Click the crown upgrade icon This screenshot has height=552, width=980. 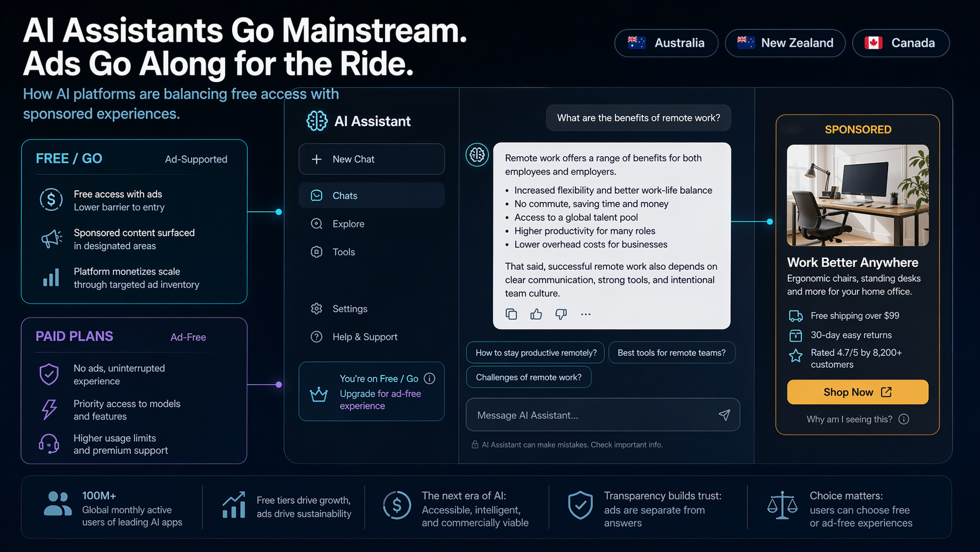319,394
